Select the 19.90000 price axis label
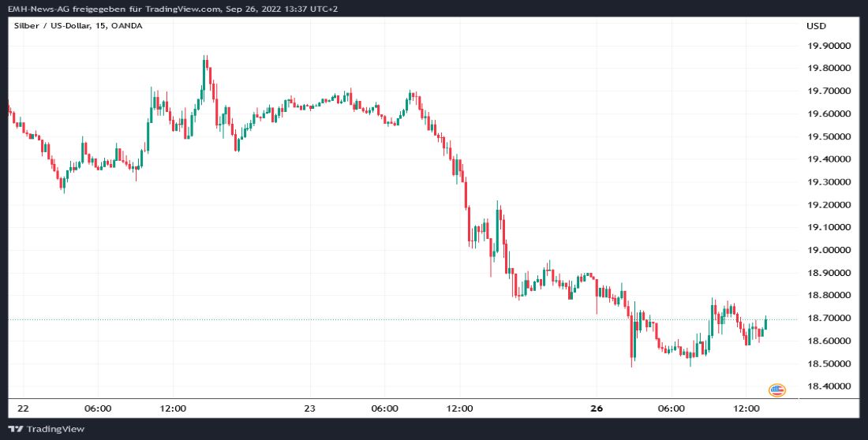Screen dimensions: 868x440 click(828, 46)
